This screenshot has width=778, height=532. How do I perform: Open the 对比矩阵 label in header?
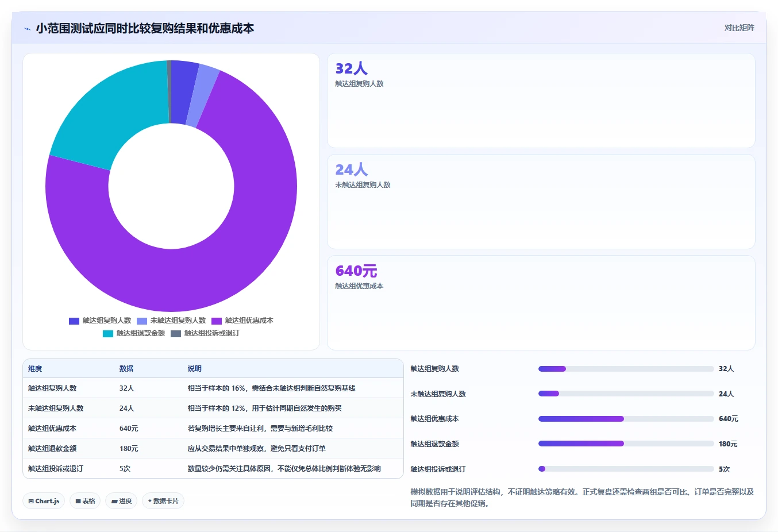739,28
